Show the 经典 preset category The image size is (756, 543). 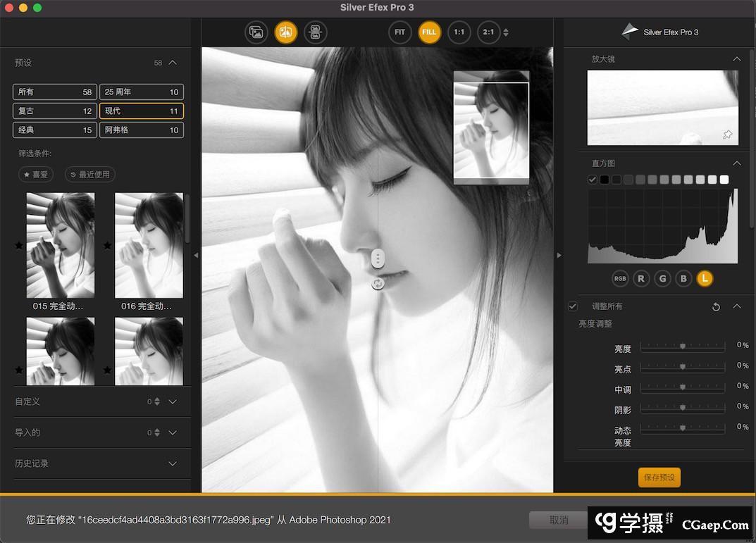click(54, 130)
